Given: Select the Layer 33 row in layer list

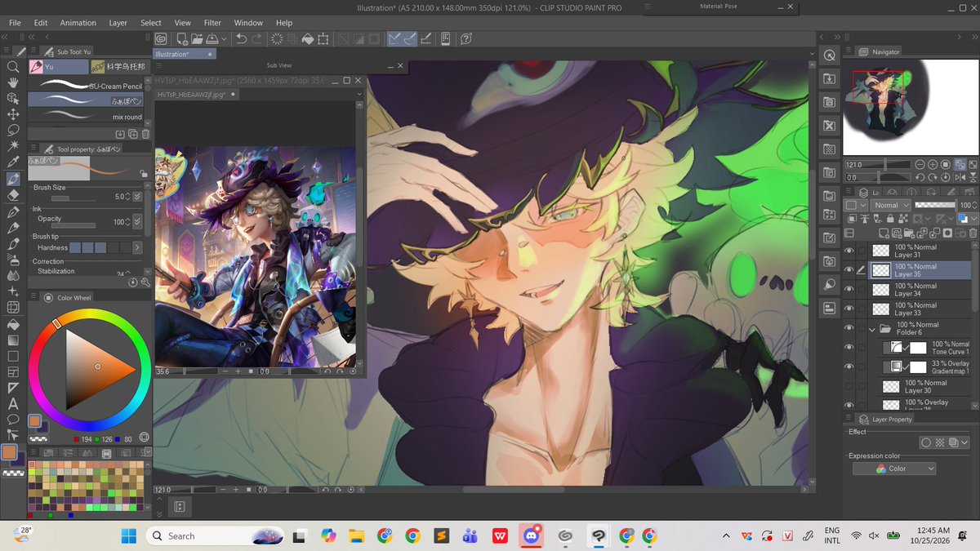Looking at the screenshot, I should pyautogui.click(x=919, y=309).
